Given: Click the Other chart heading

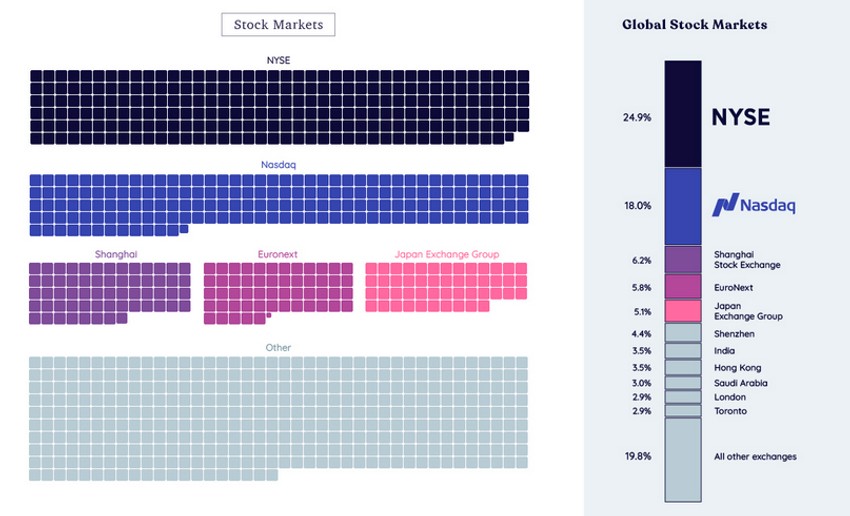Looking at the screenshot, I should [278, 347].
